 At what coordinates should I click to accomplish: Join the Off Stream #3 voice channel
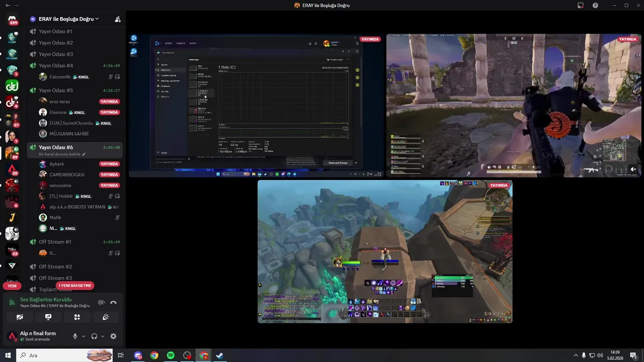[x=74, y=278]
